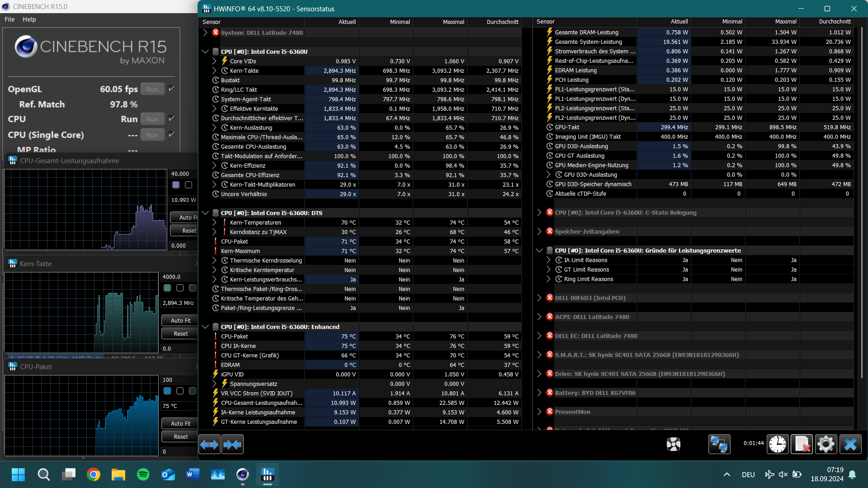Viewport: 868px width, 488px height.
Task: Open the File menu in Cinebench
Action: pyautogui.click(x=9, y=19)
